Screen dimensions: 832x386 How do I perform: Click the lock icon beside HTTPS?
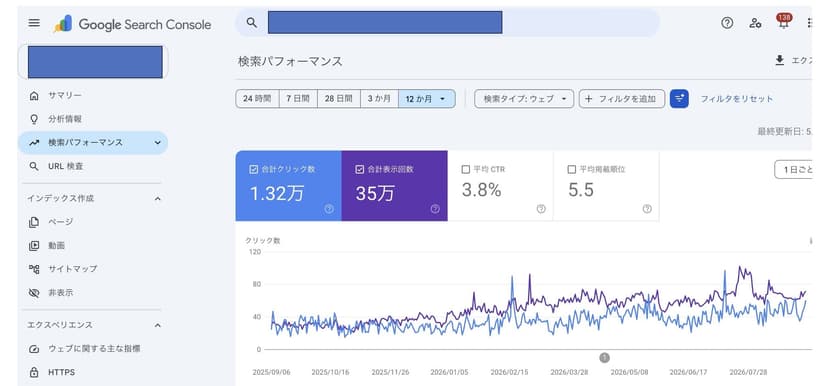pyautogui.click(x=34, y=372)
